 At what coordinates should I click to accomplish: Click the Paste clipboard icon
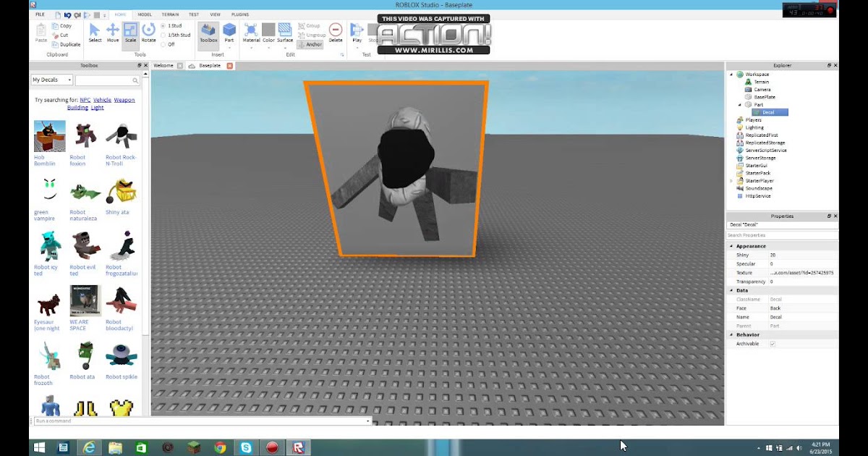coord(41,33)
